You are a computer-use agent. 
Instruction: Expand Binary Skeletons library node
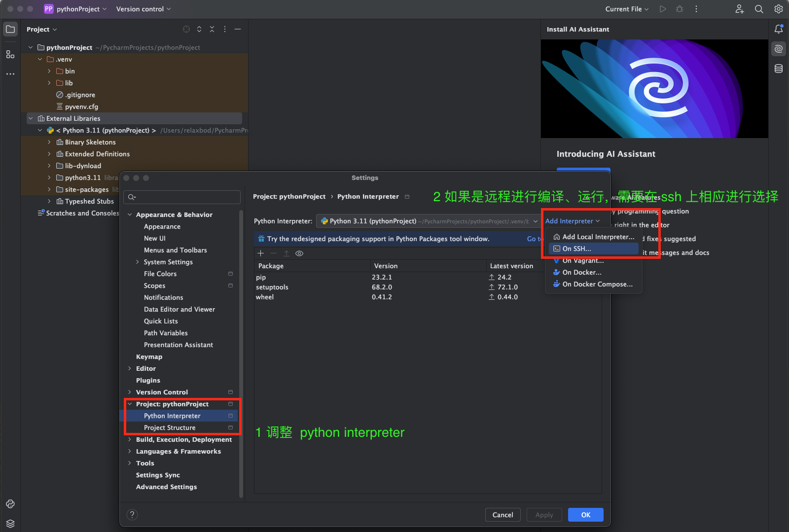point(49,142)
